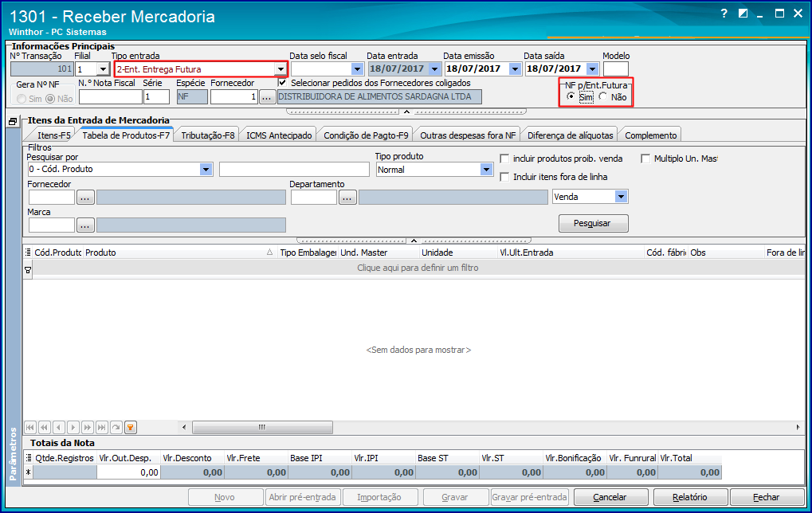The height and width of the screenshot is (513, 812).
Task: Switch to Condição de Pagto-F9 tab
Action: [366, 135]
